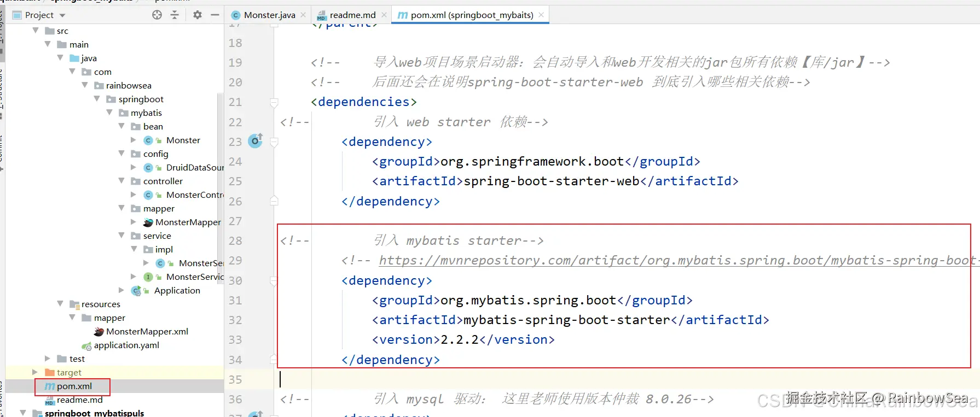Select MonsterController class
980x417 pixels.
tap(195, 195)
